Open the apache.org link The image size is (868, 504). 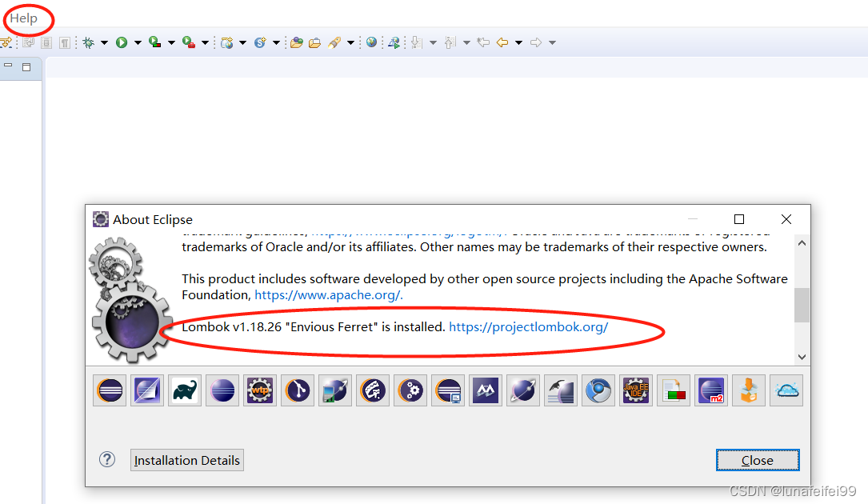(x=329, y=295)
